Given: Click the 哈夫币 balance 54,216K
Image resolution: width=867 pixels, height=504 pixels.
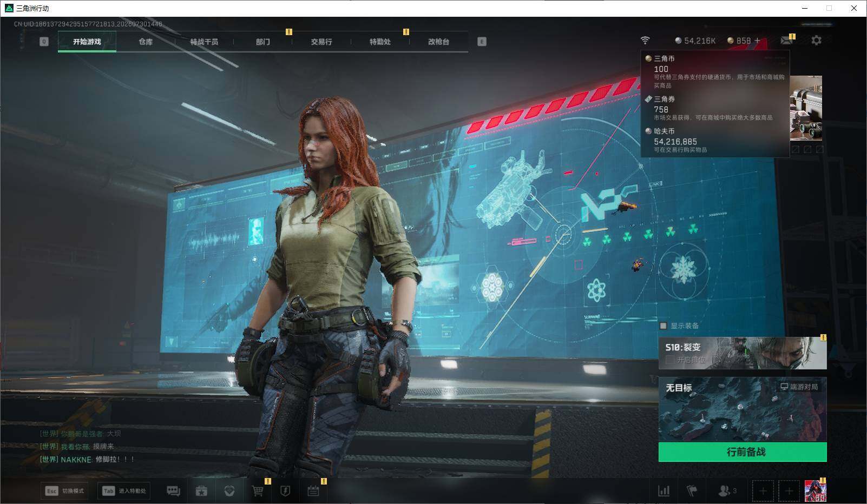Looking at the screenshot, I should 695,41.
